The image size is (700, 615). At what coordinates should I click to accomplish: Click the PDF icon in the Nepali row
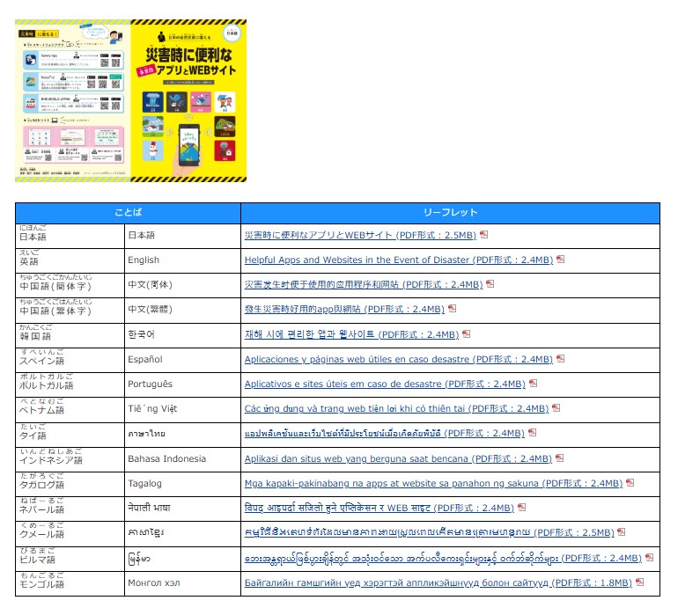(522, 508)
